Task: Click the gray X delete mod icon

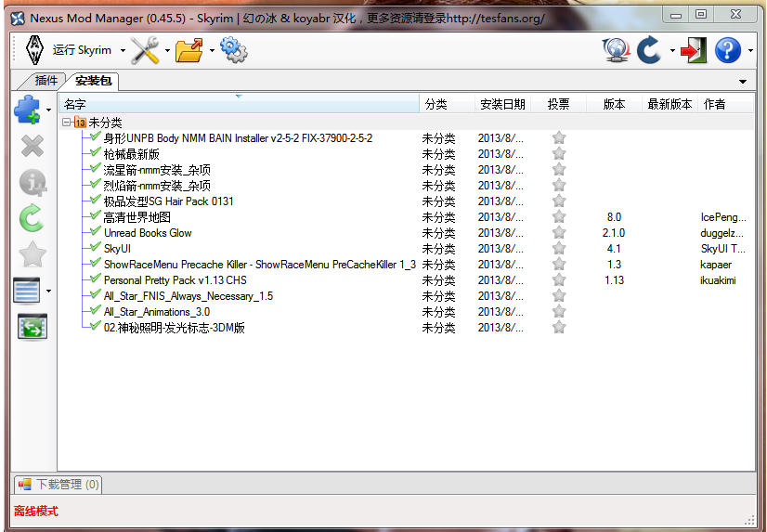Action: [x=32, y=146]
